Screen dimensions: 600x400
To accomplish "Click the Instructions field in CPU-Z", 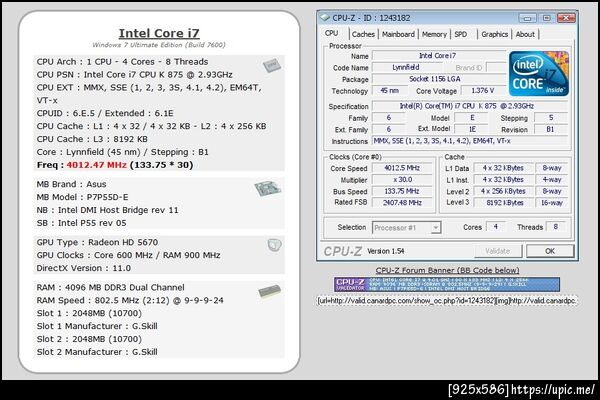I will [x=470, y=141].
